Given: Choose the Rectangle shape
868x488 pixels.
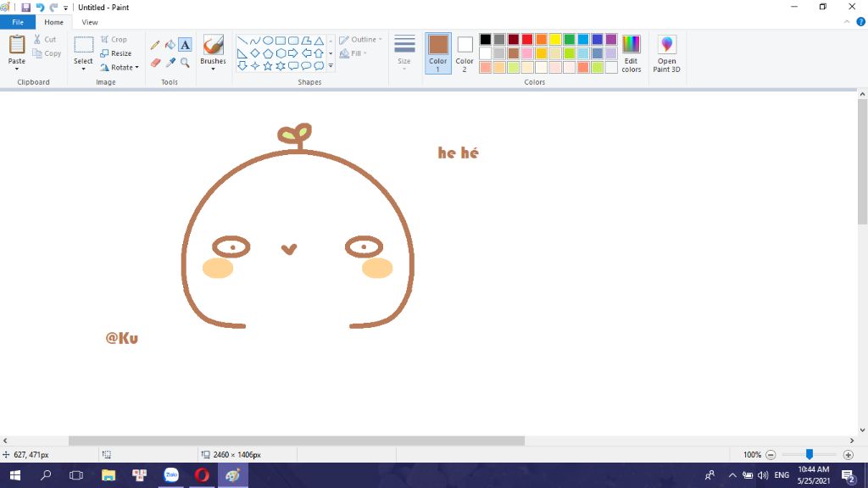Looking at the screenshot, I should point(280,41).
